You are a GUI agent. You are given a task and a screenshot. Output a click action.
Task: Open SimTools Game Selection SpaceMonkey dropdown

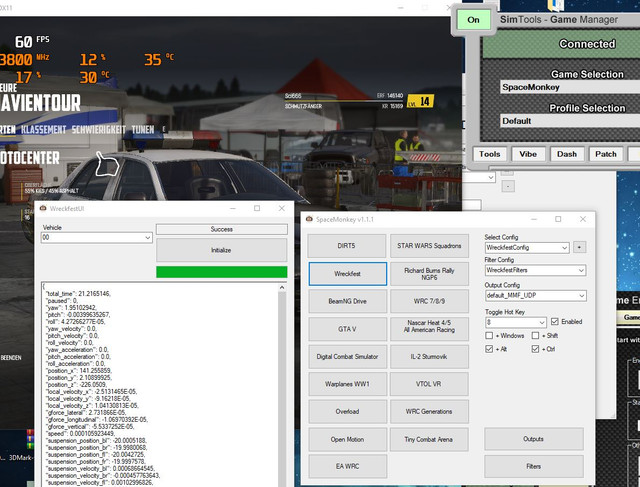570,87
